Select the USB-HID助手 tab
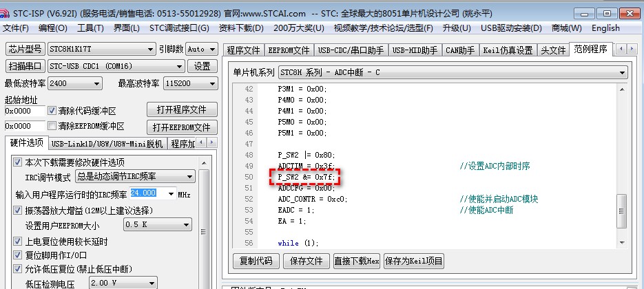The image size is (644, 289). (x=415, y=50)
